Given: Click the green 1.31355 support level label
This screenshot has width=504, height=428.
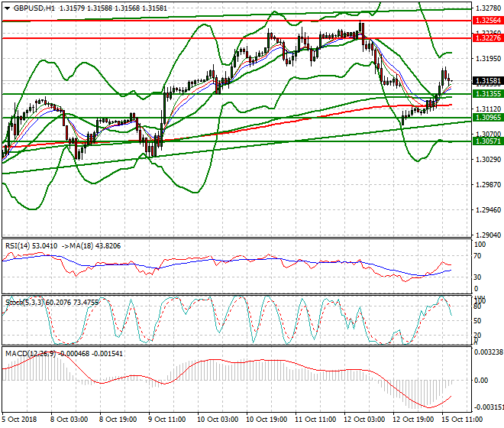Looking at the screenshot, I should point(488,94).
